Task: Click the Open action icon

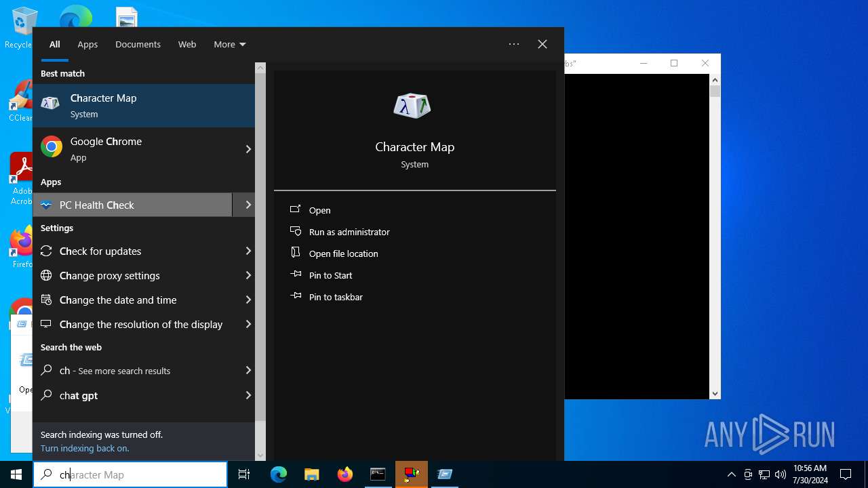Action: click(x=295, y=210)
